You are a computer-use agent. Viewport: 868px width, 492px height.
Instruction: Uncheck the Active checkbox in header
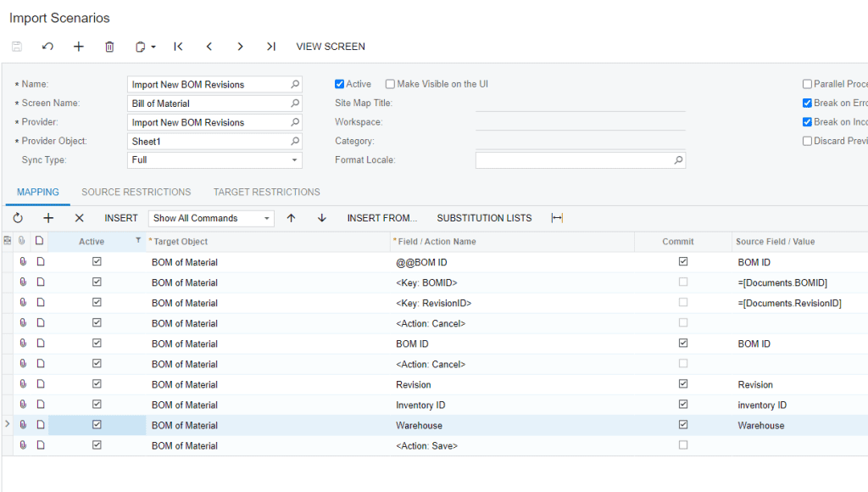coord(340,84)
